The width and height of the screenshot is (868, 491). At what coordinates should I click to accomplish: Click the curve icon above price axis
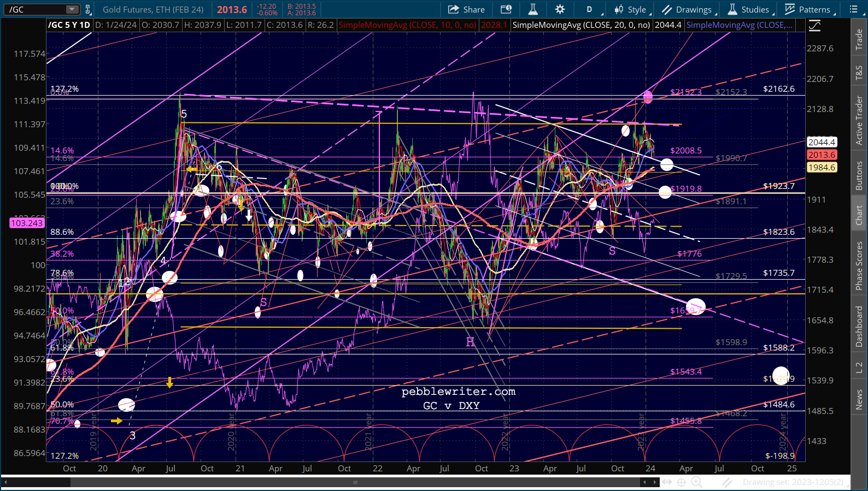[x=814, y=26]
